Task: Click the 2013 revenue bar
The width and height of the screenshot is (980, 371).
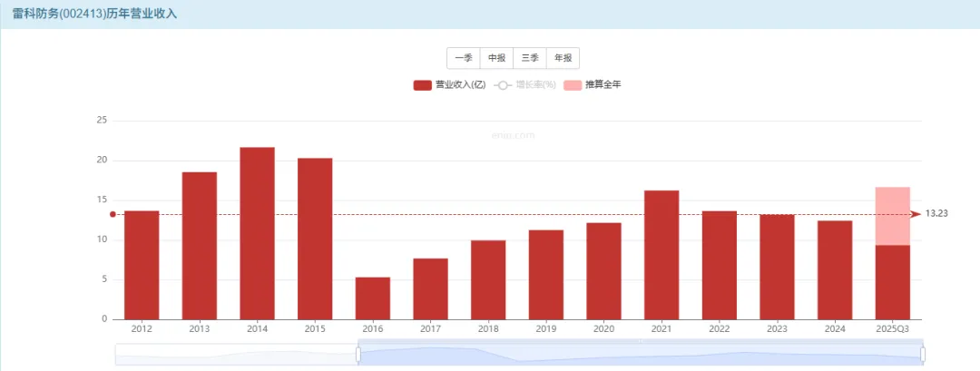Action: [200, 246]
